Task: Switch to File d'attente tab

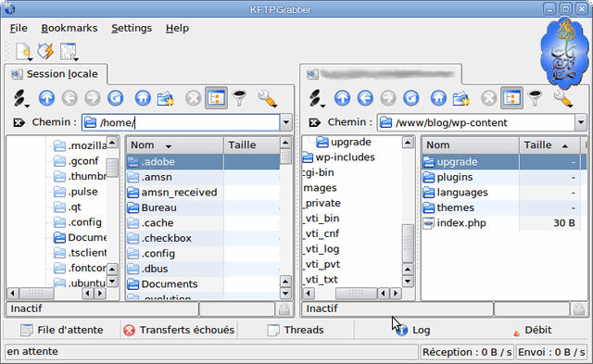Action: [62, 330]
